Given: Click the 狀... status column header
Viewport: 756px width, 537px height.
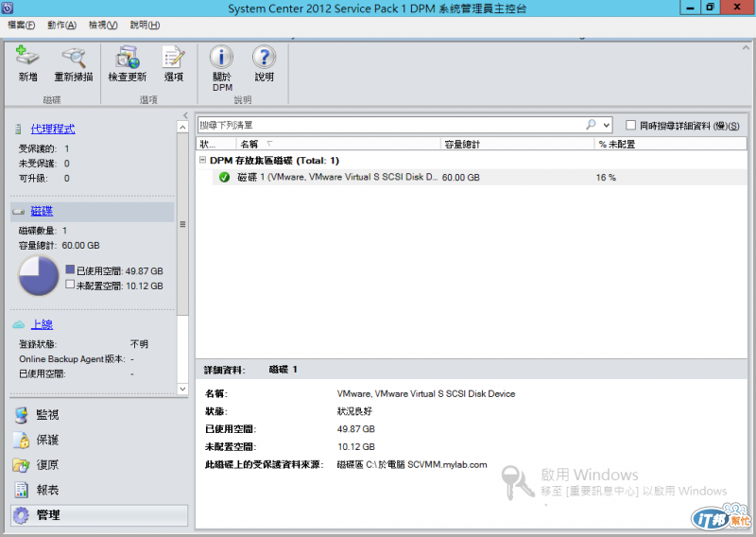Looking at the screenshot, I should pyautogui.click(x=216, y=144).
